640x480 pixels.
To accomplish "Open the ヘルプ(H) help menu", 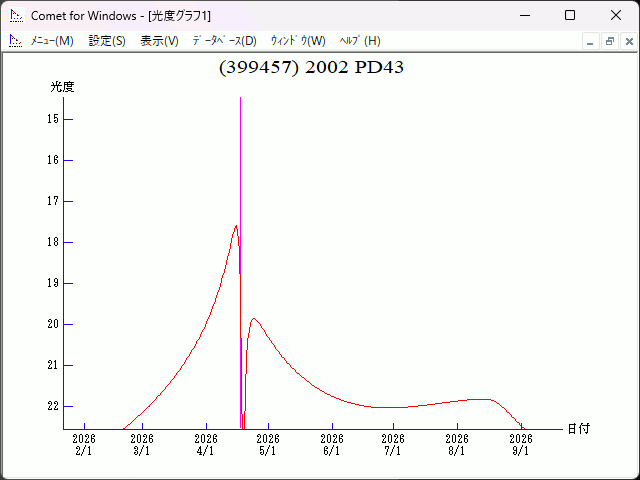I will 360,41.
